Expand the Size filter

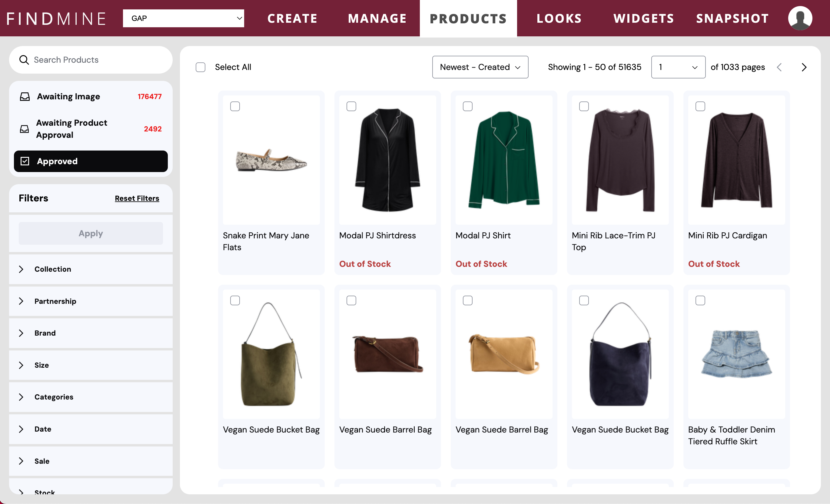click(91, 365)
